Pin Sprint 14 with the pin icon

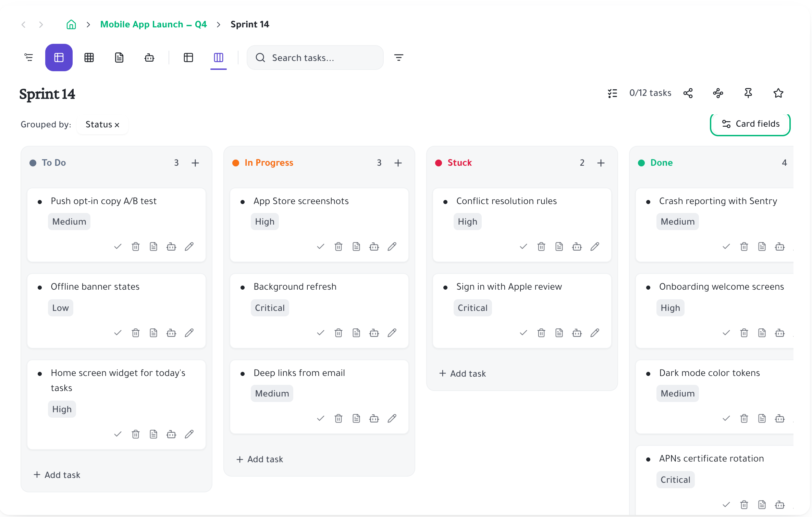coord(748,93)
